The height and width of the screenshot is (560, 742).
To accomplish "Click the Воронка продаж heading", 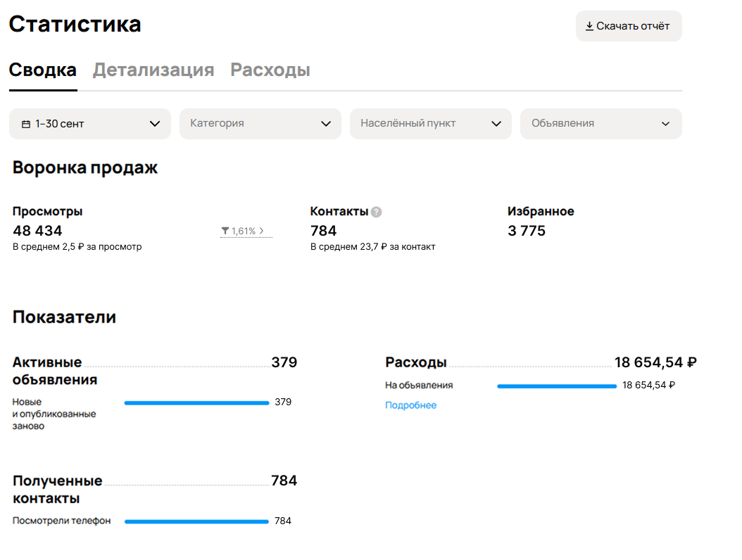I will click(x=85, y=168).
